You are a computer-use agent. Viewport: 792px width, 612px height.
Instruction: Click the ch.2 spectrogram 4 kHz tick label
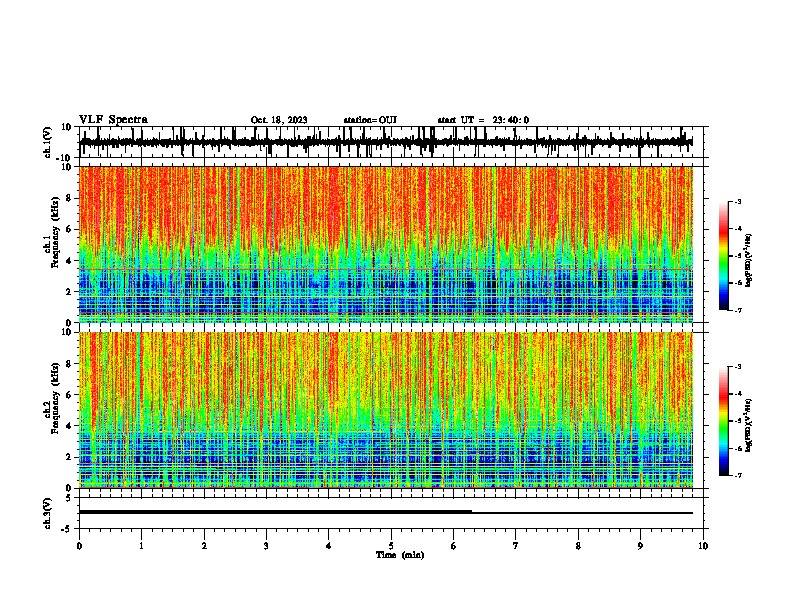point(69,426)
